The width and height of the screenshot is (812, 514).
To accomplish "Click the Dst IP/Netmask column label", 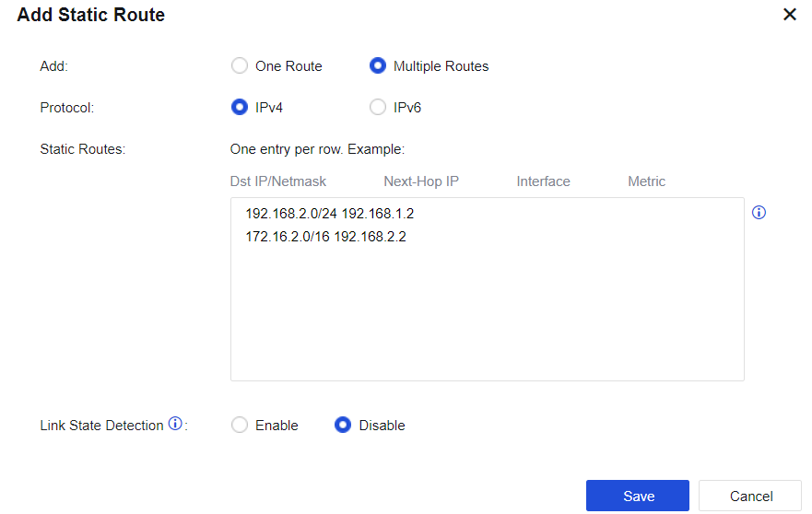I will point(278,181).
